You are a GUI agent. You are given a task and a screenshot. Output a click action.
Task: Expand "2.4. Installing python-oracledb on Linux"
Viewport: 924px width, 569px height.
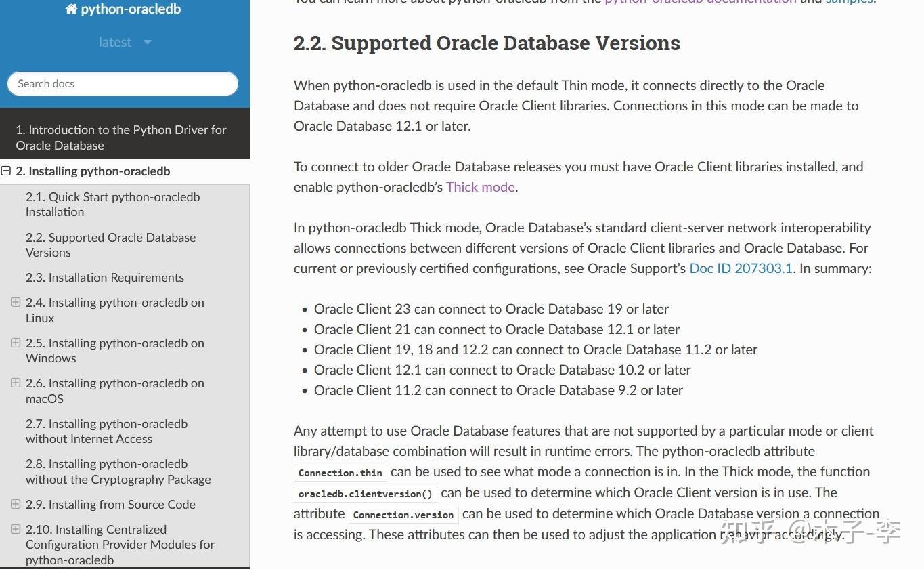click(15, 302)
